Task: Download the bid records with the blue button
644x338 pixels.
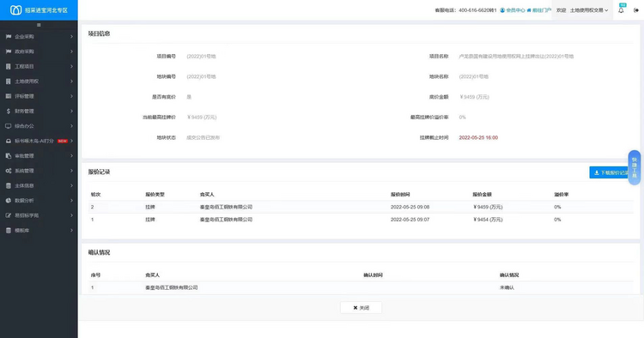Action: [x=611, y=172]
